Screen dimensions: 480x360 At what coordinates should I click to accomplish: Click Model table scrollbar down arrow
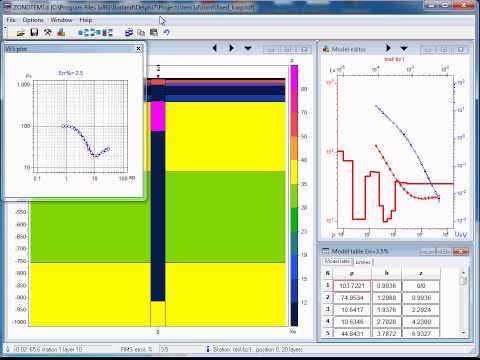[x=463, y=332]
